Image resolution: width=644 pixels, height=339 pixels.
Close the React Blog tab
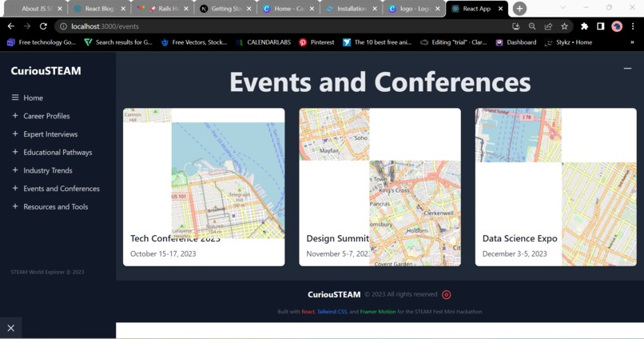click(x=123, y=9)
